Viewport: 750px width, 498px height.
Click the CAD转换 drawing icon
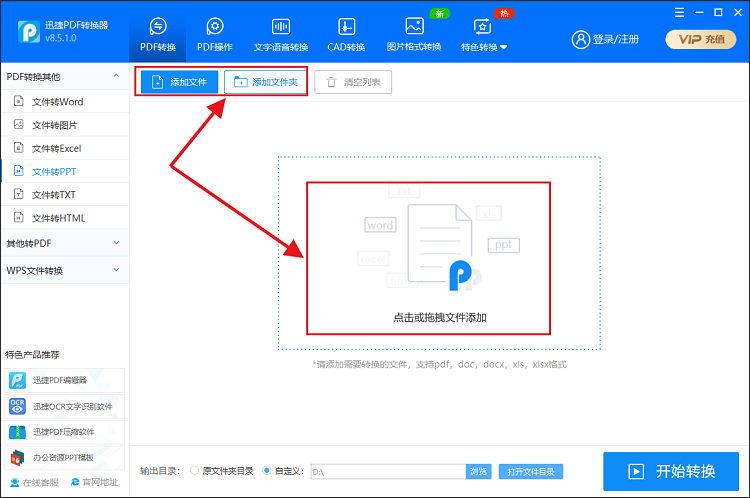point(346,26)
